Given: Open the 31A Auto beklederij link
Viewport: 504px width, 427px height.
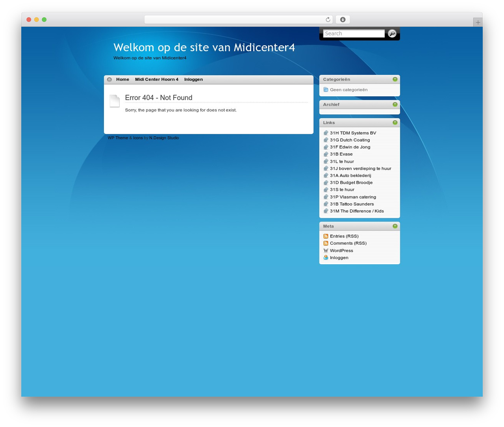Looking at the screenshot, I should 350,176.
